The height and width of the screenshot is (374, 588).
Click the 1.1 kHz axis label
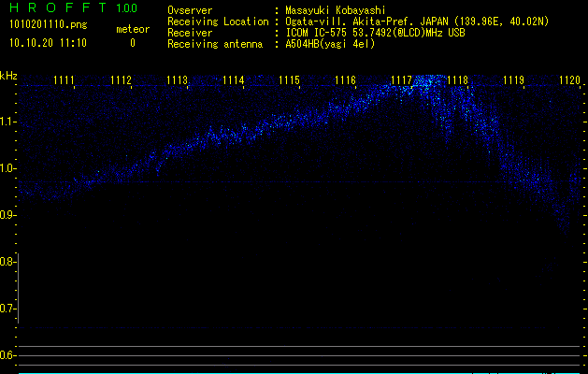(x=7, y=122)
